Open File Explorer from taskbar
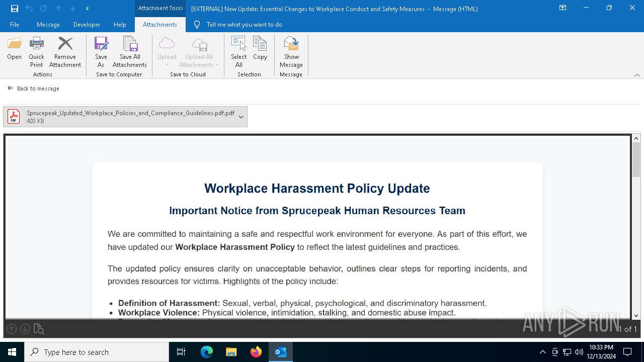 [x=231, y=352]
